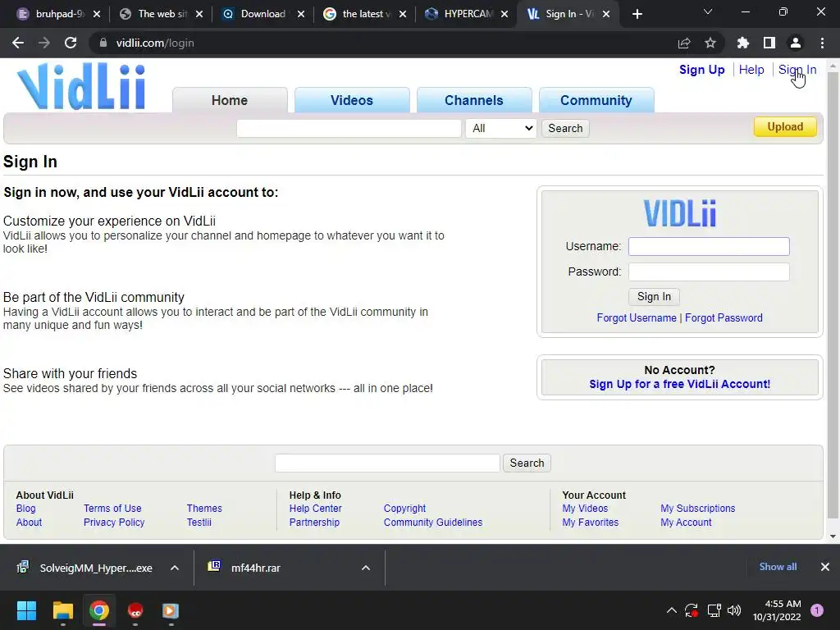Go back with the browser back arrow
This screenshot has height=630, width=840.
coord(18,43)
